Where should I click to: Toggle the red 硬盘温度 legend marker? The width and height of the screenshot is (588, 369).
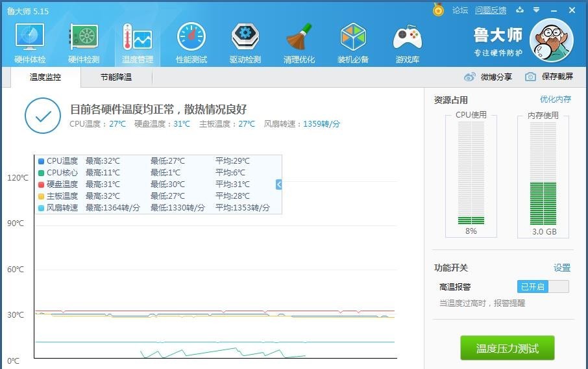pos(42,184)
